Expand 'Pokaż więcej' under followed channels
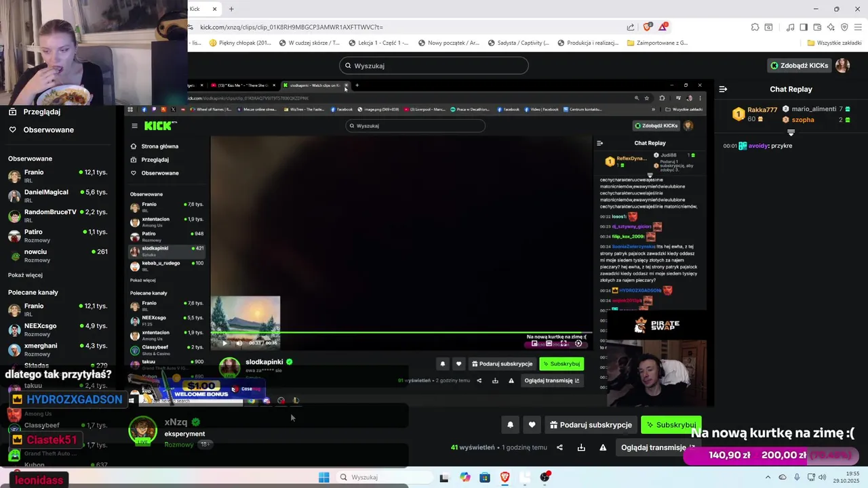Image resolution: width=868 pixels, height=488 pixels. tap(25, 275)
